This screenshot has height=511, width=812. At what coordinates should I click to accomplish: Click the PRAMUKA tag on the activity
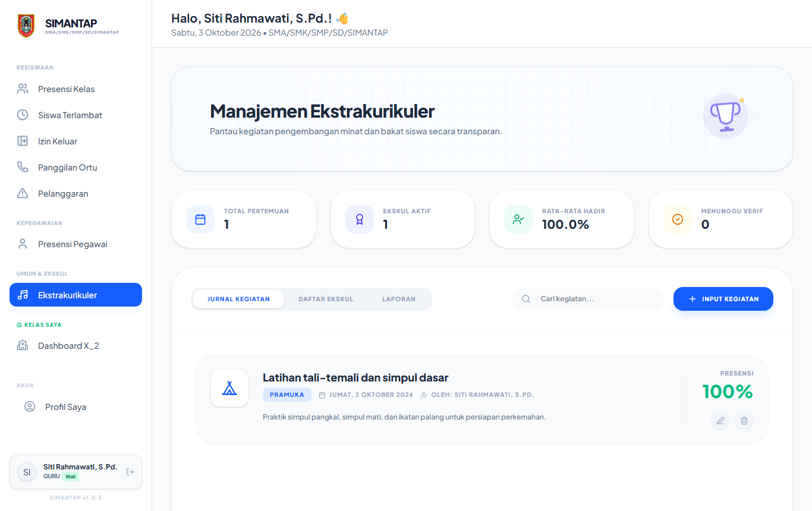coord(287,395)
